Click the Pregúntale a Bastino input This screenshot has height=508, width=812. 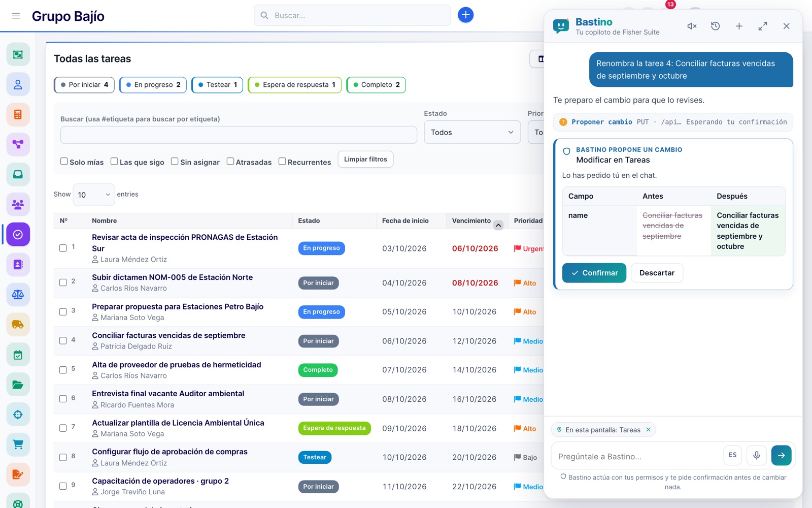pos(637,456)
